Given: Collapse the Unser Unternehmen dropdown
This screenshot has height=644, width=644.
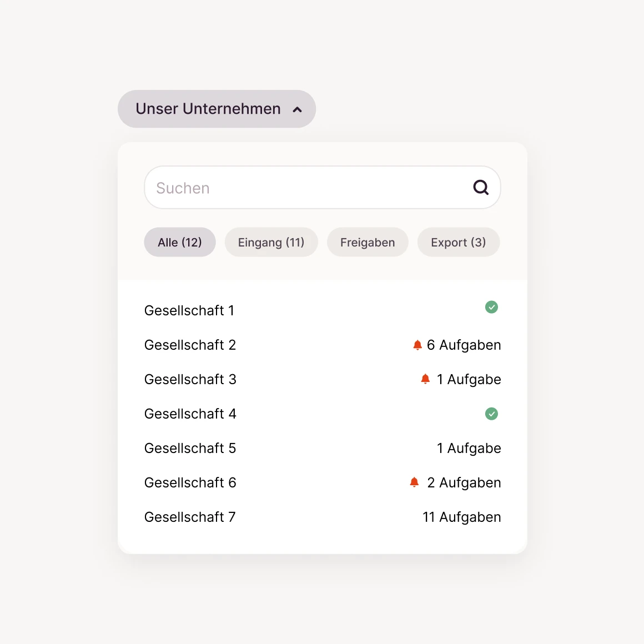Looking at the screenshot, I should (217, 109).
